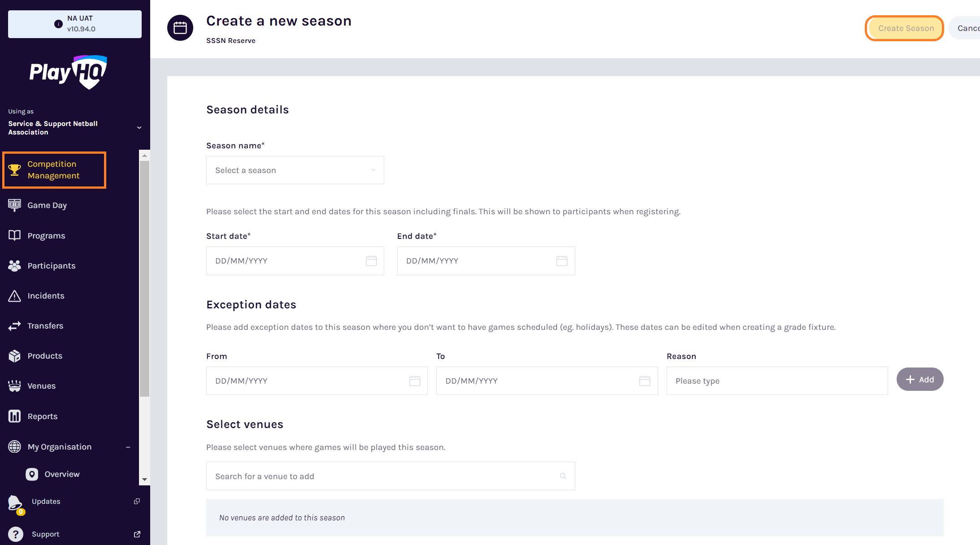The width and height of the screenshot is (980, 545).
Task: Expand the organisation switcher chevron
Action: click(x=139, y=128)
